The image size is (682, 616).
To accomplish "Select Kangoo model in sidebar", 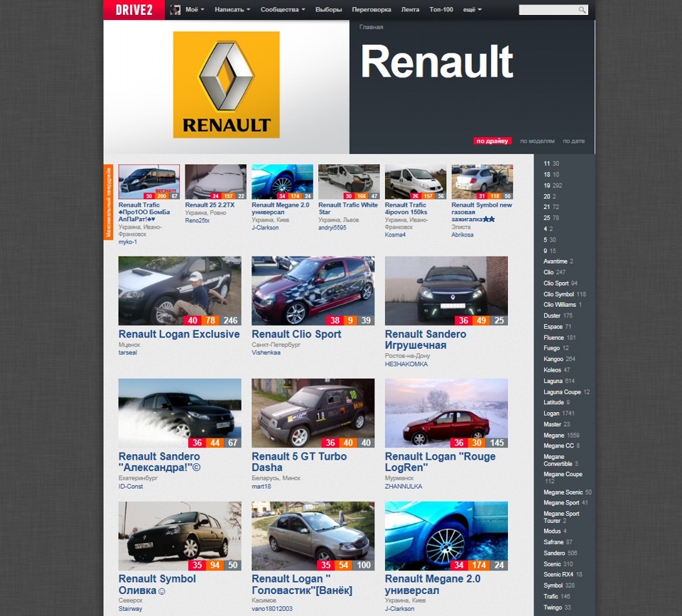I will pos(553,360).
